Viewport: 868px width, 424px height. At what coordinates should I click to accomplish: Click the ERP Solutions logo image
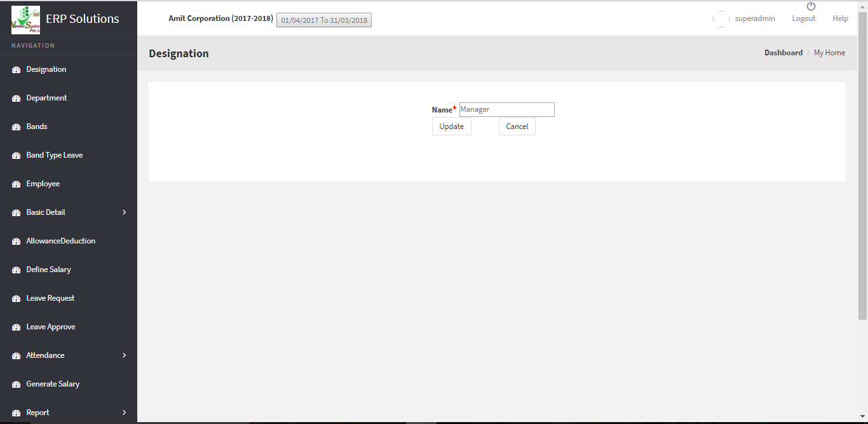[25, 19]
